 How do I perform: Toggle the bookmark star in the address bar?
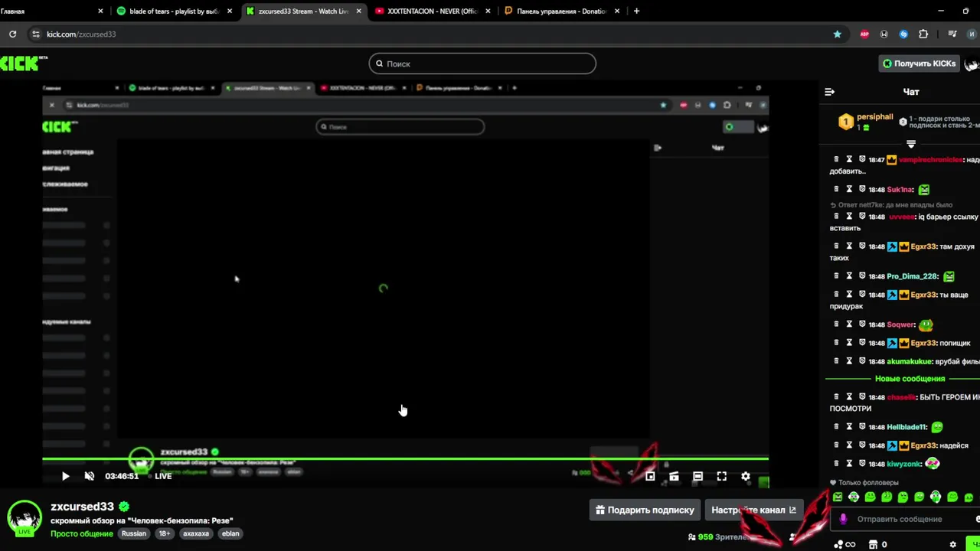coord(837,34)
